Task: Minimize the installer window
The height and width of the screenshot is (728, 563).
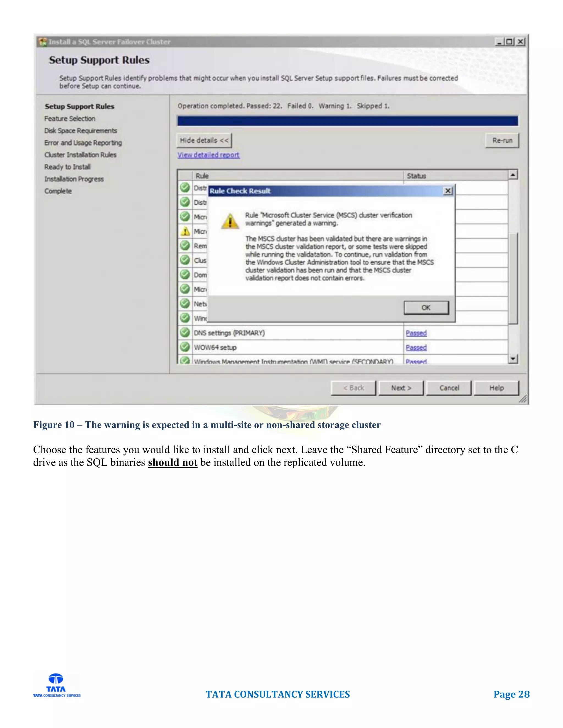Action: (499, 42)
